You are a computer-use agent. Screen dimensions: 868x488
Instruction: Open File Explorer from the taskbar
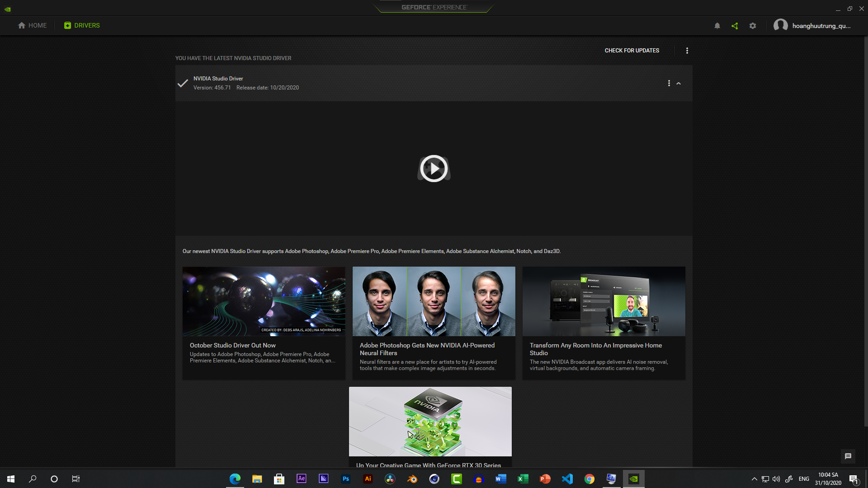point(257,479)
